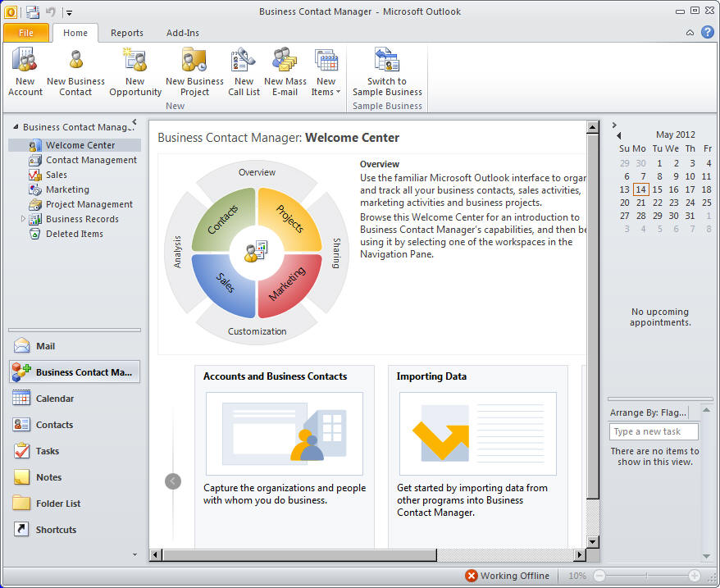Click the Undo icon in title bar
Viewport: 720px width, 588px height.
pyautogui.click(x=51, y=12)
